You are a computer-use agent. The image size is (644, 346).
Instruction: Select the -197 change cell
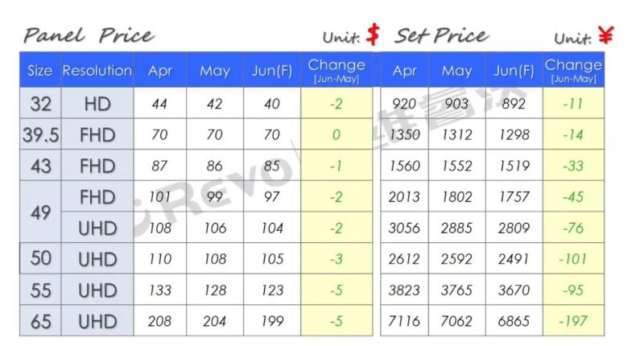coord(573,321)
